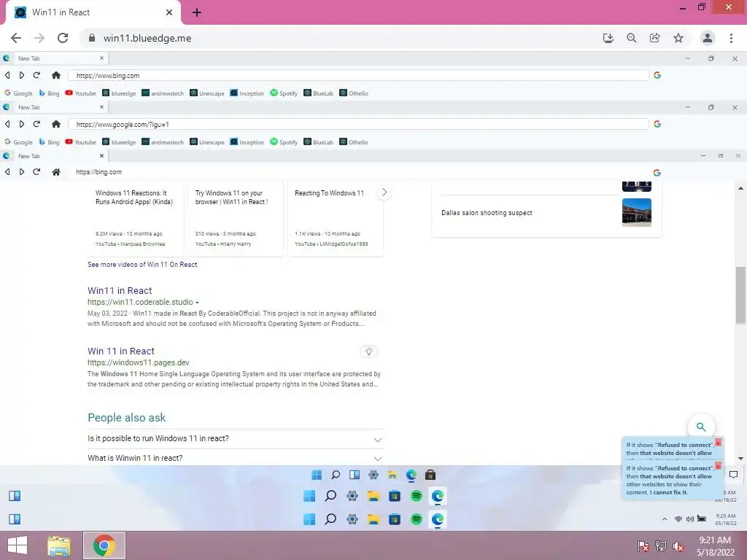The width and height of the screenshot is (747, 560).
Task: Click the round floating blue search button
Action: click(701, 427)
